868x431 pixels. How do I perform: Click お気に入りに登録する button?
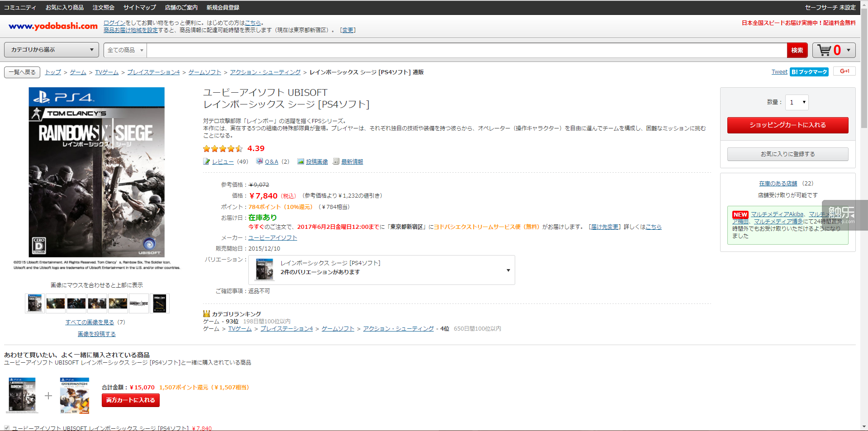tap(787, 154)
